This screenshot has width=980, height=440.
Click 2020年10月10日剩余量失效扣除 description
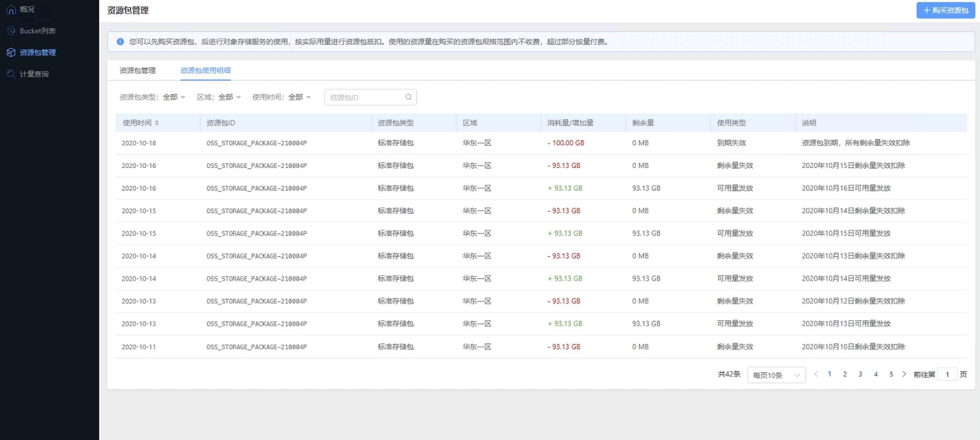(853, 347)
